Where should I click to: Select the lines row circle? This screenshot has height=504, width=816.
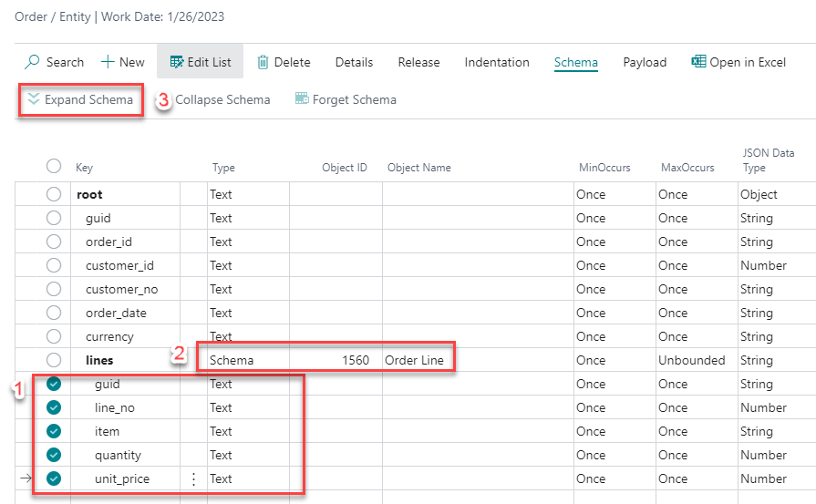54,360
